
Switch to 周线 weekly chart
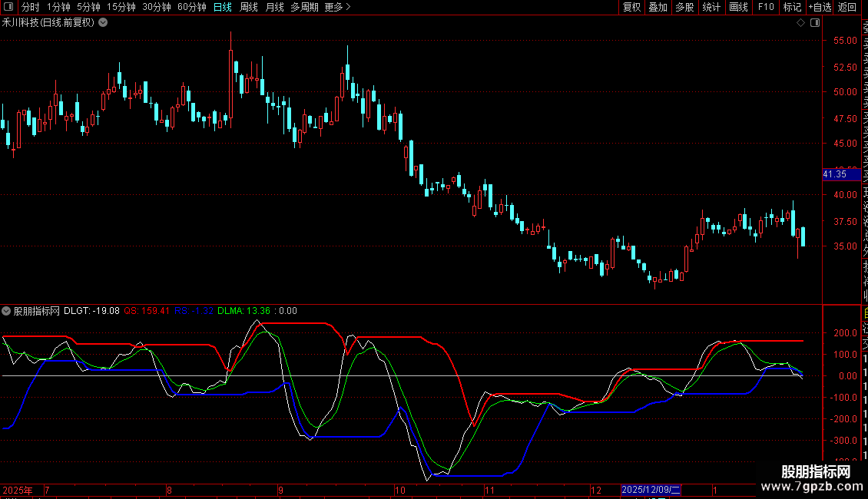[x=249, y=7]
